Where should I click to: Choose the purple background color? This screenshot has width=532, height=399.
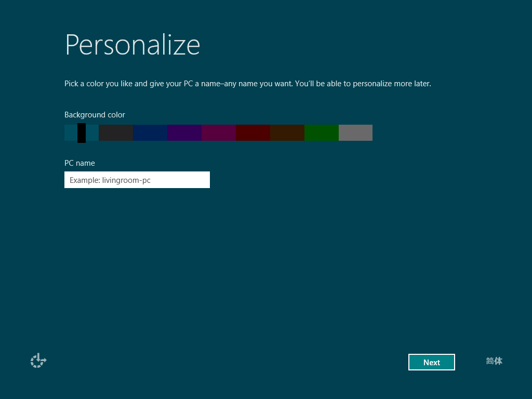click(184, 132)
